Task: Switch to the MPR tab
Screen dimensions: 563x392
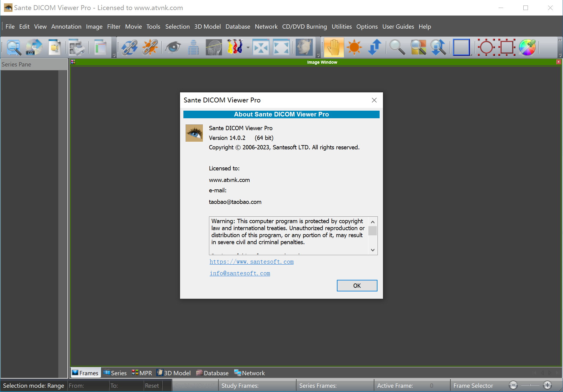Action: 142,373
